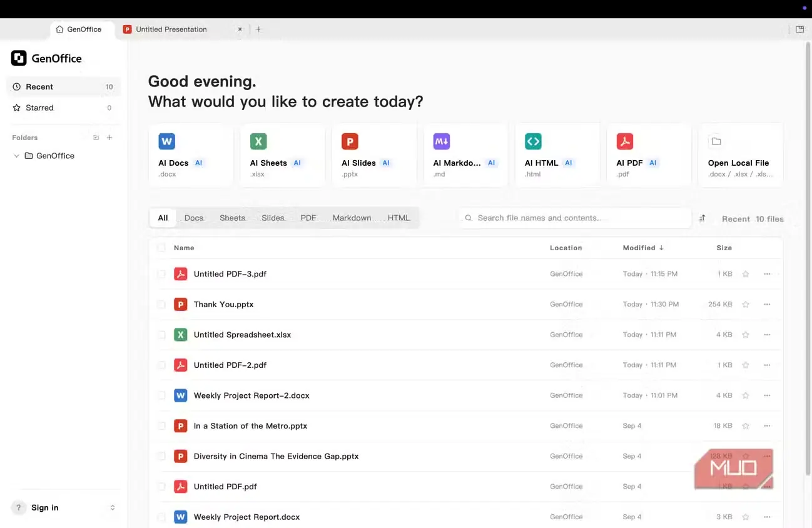Close the Untitled Presentation tab
This screenshot has width=812, height=528.
pos(240,29)
